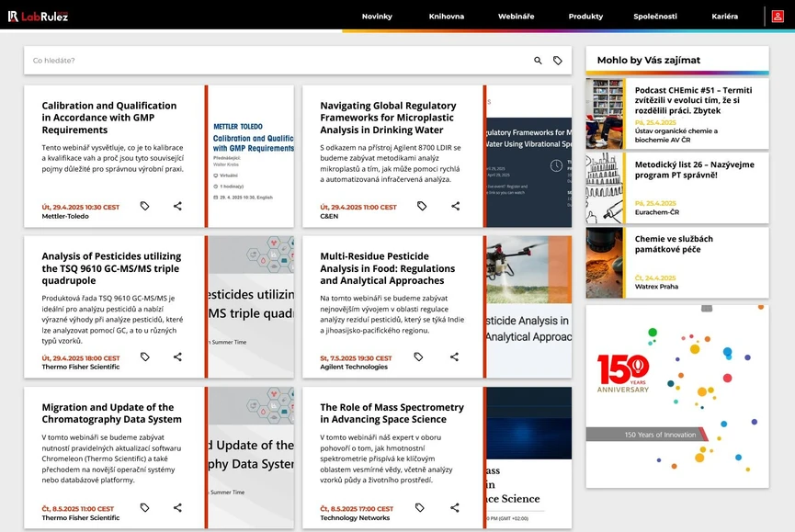This screenshot has height=532, width=795.
Task: Open Metodický list 26 article
Action: [x=694, y=170]
